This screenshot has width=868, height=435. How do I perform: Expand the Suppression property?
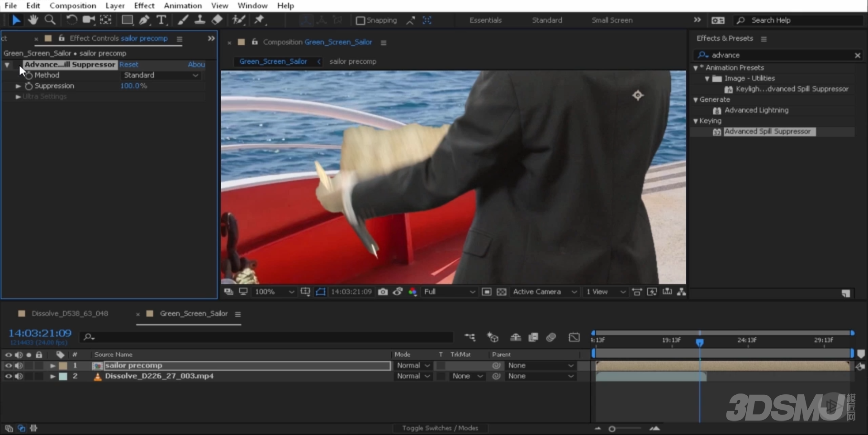18,86
